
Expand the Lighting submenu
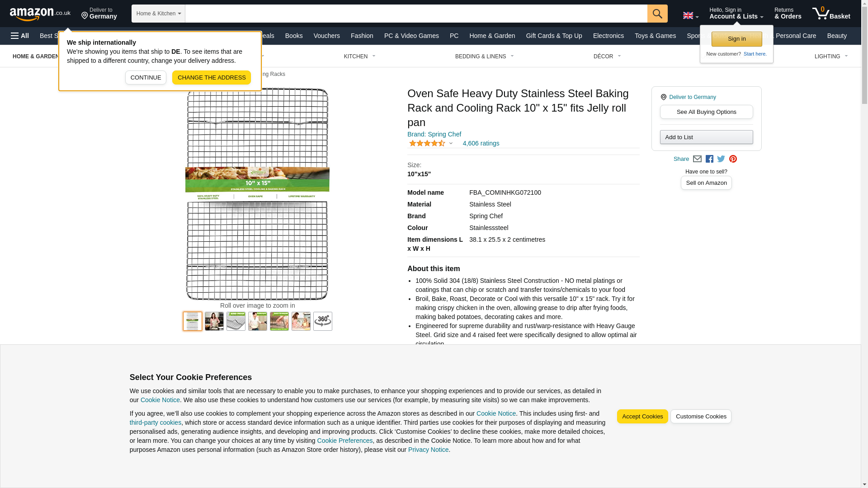pos(831,56)
